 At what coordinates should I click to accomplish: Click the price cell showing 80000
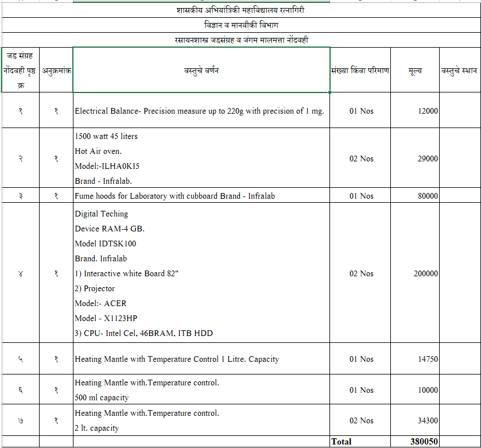click(x=415, y=196)
